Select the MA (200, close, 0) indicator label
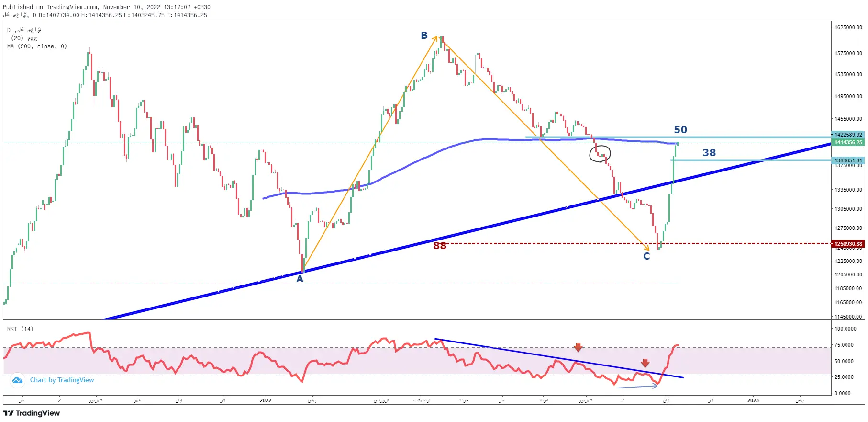868x422 pixels. click(x=37, y=46)
